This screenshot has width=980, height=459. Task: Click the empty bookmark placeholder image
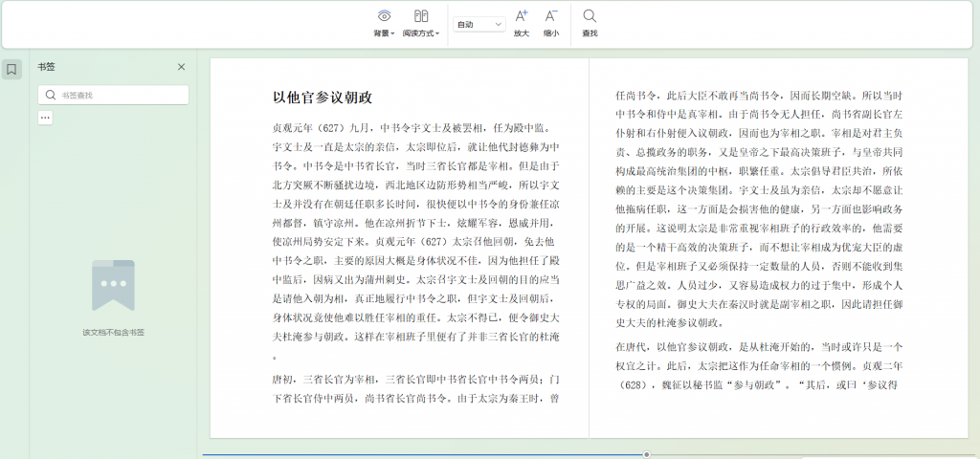[113, 285]
